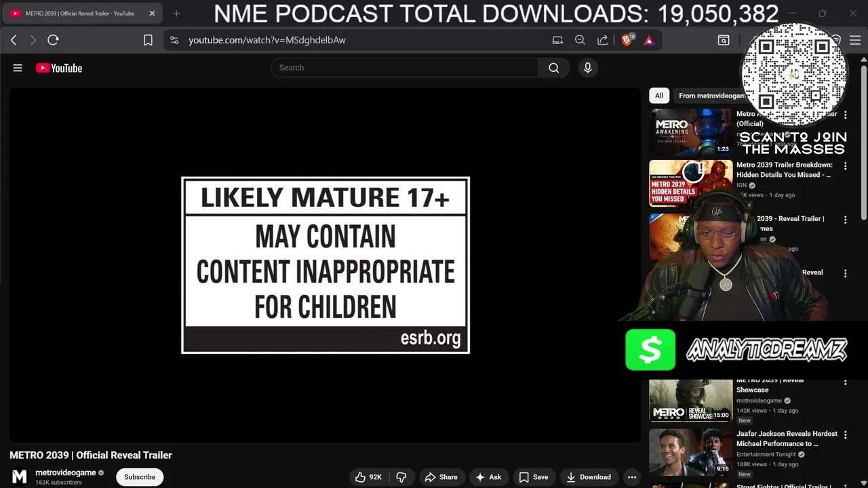
Task: Select the All filter chip
Action: pos(659,96)
